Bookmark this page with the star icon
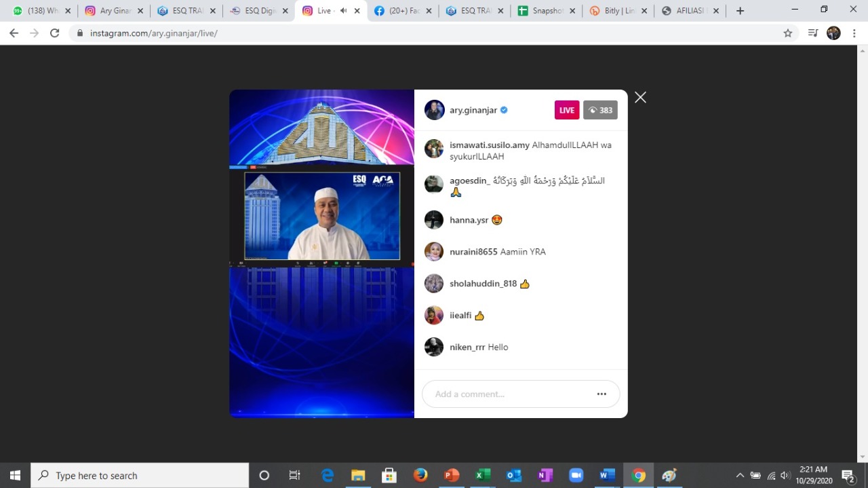The image size is (868, 488). 787,33
